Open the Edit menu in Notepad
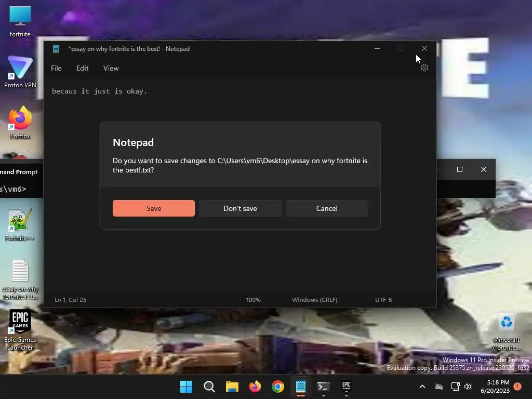 83,68
